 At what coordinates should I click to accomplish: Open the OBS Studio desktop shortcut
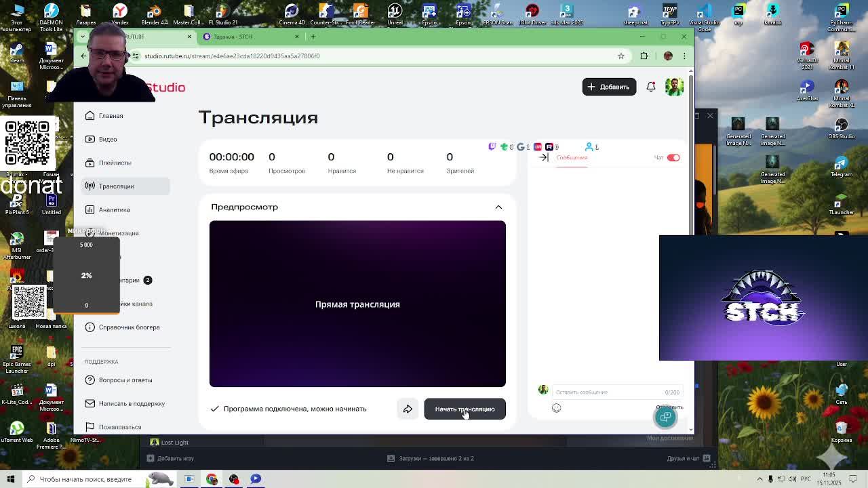point(842,128)
